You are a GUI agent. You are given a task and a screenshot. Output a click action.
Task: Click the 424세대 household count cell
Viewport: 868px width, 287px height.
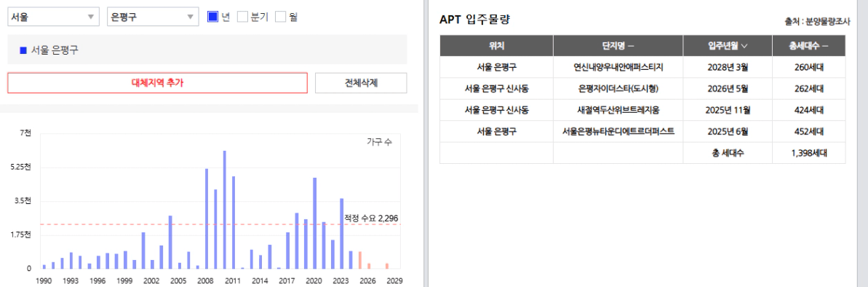[809, 110]
